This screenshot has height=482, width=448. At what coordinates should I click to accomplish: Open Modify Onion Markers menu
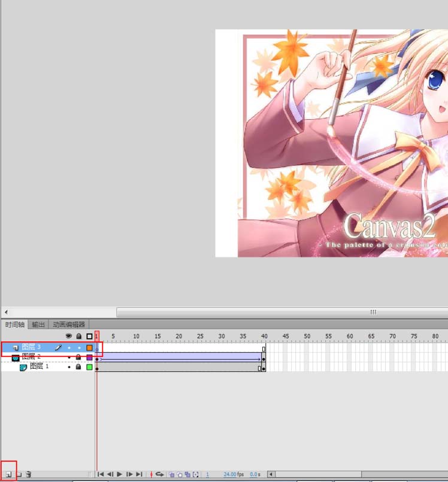coord(196,474)
